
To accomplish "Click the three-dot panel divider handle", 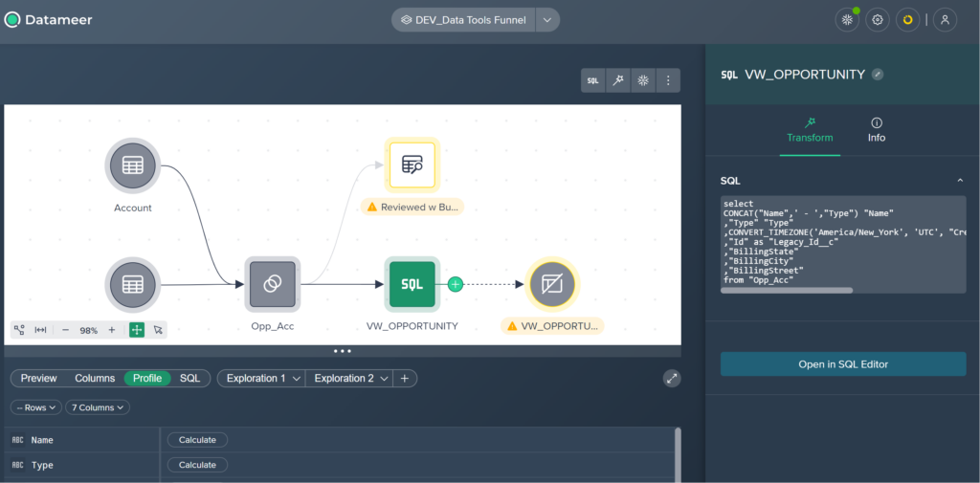I will [x=343, y=351].
